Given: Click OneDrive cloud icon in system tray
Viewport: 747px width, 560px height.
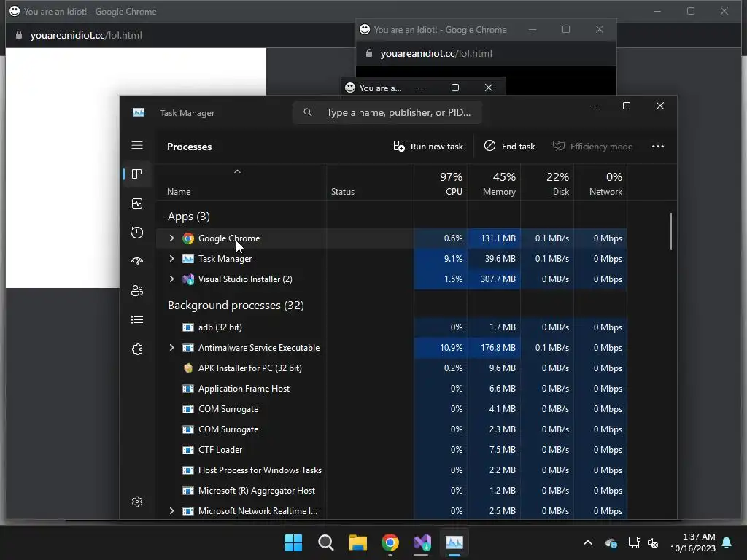Looking at the screenshot, I should point(611,542).
